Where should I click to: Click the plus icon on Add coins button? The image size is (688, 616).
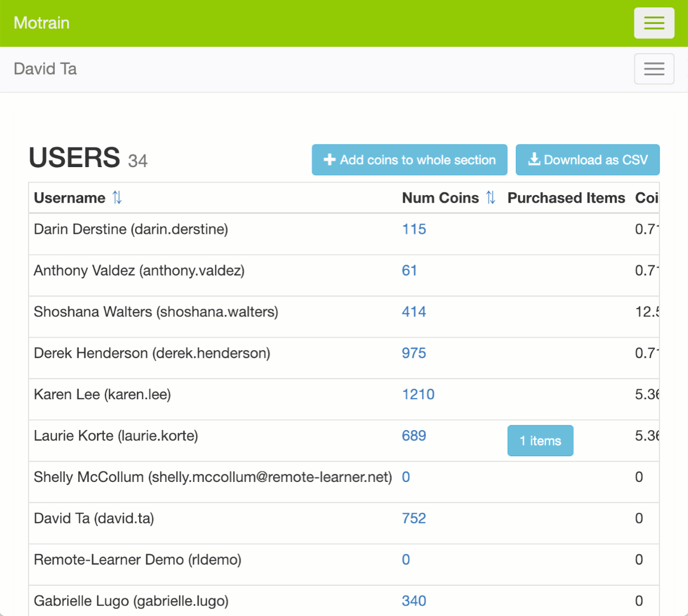tap(329, 160)
